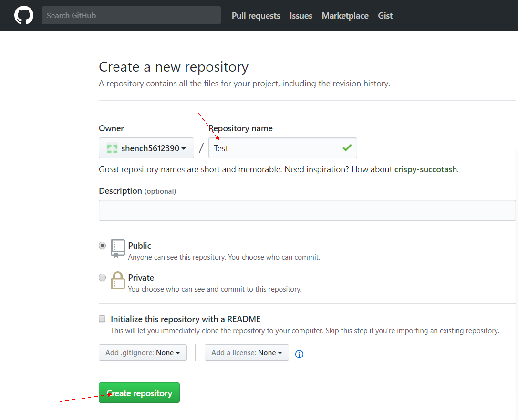Click the Create a new repository heading
Image resolution: width=518 pixels, height=420 pixels.
[x=174, y=67]
